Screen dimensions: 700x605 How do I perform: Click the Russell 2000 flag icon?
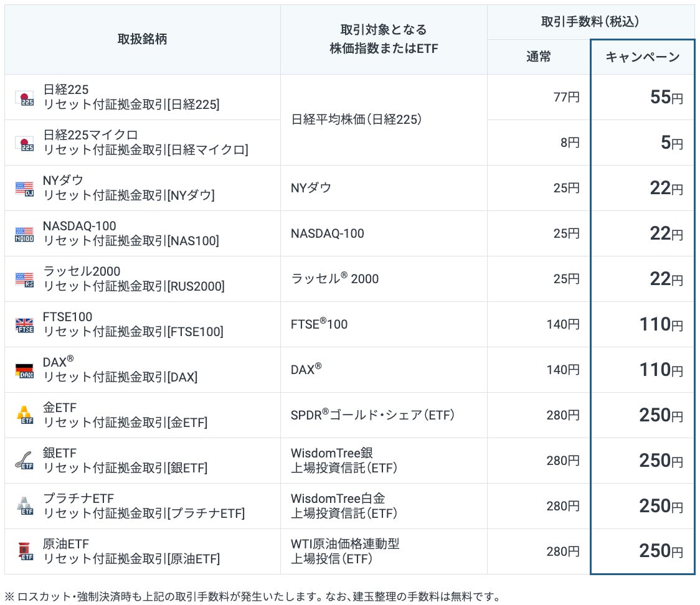(24, 279)
